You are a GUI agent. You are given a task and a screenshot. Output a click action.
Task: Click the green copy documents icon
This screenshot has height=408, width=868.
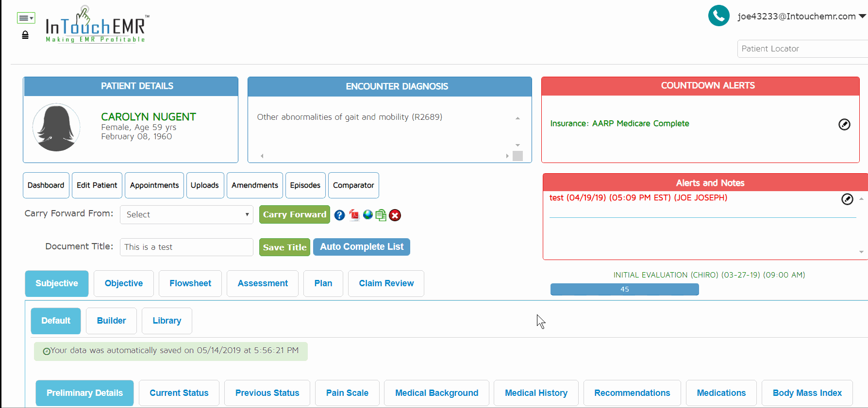click(381, 215)
